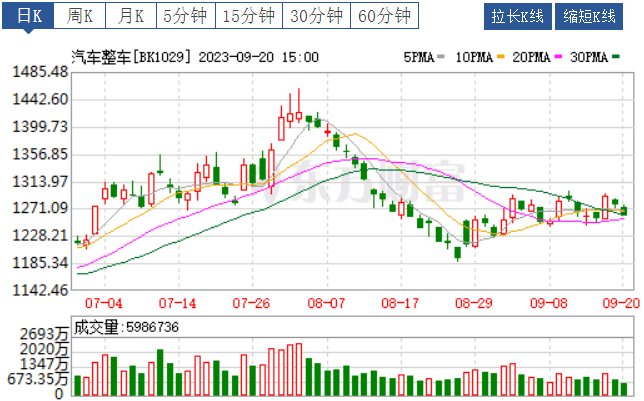
Task: Show the 15分钟 interval chart
Action: 248,16
